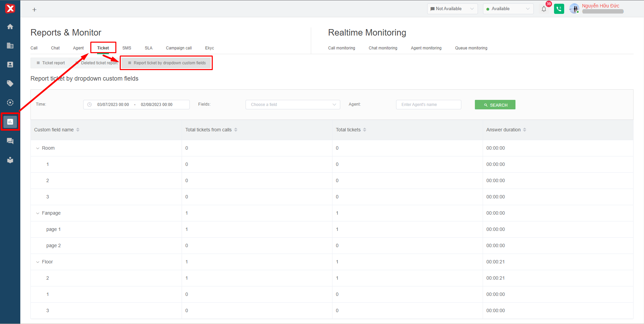Open the Ticket report sub-tab
The height and width of the screenshot is (324, 644).
coord(50,63)
